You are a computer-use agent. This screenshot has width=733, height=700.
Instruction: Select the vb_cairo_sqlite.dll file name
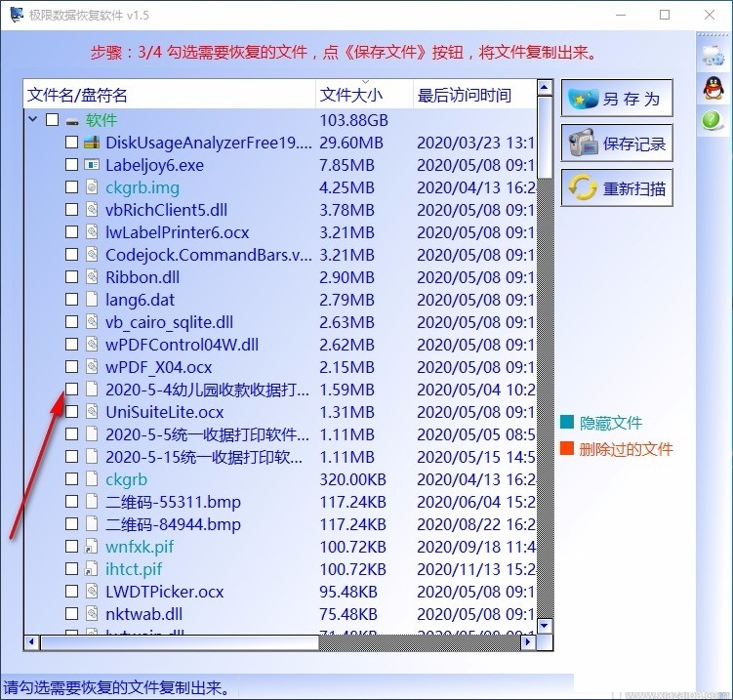coord(169,322)
